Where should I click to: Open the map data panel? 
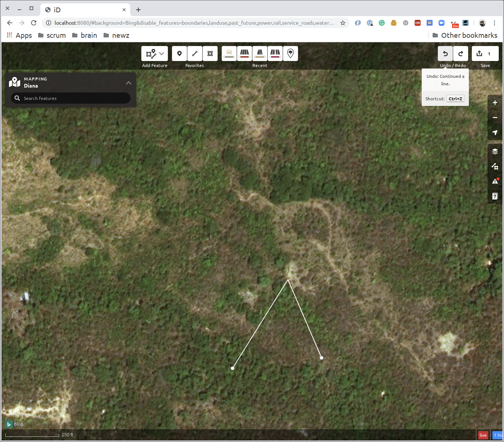(x=495, y=166)
